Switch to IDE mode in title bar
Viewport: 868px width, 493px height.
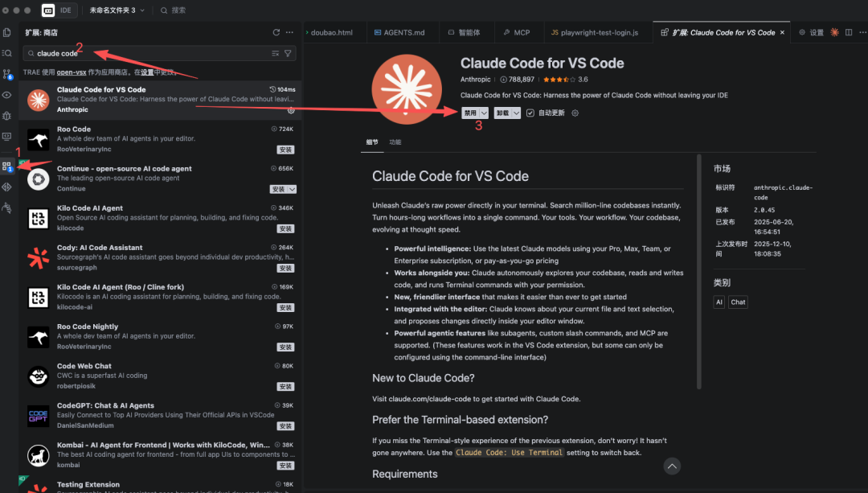click(x=66, y=10)
